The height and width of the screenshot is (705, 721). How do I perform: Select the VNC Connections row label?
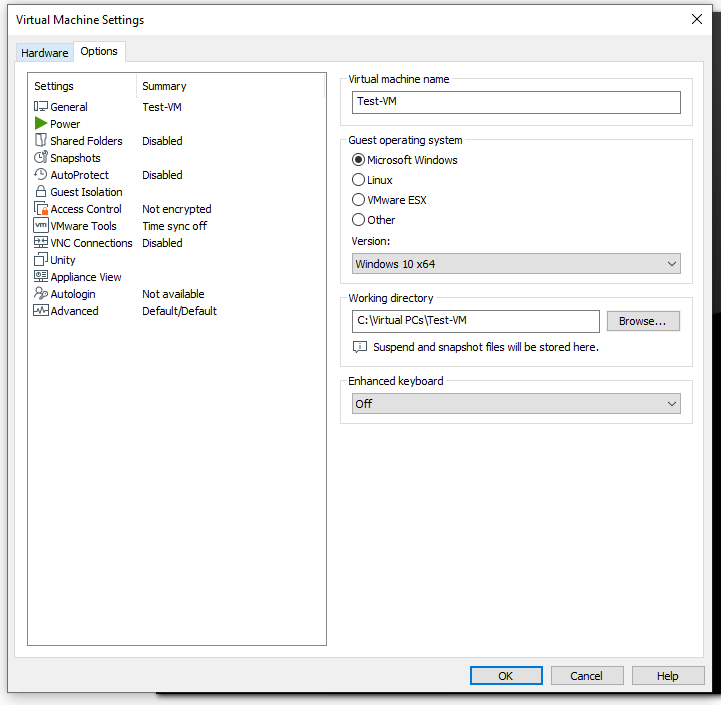tap(92, 243)
